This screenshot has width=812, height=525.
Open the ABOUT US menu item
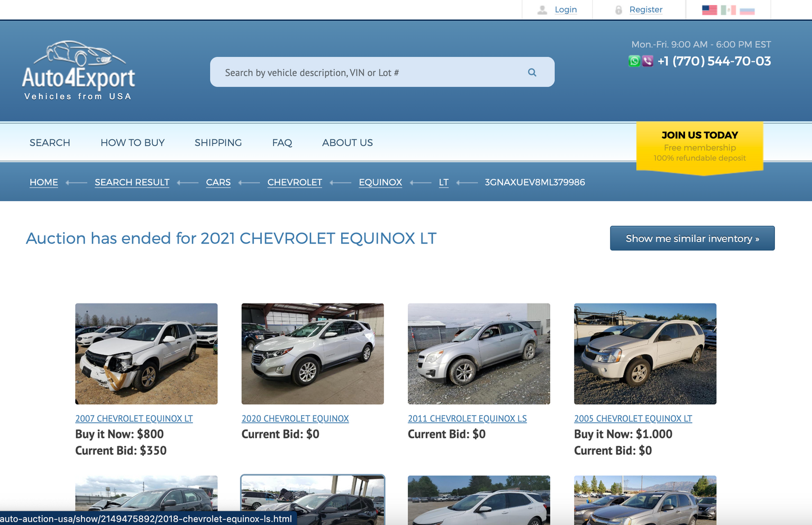pyautogui.click(x=347, y=143)
